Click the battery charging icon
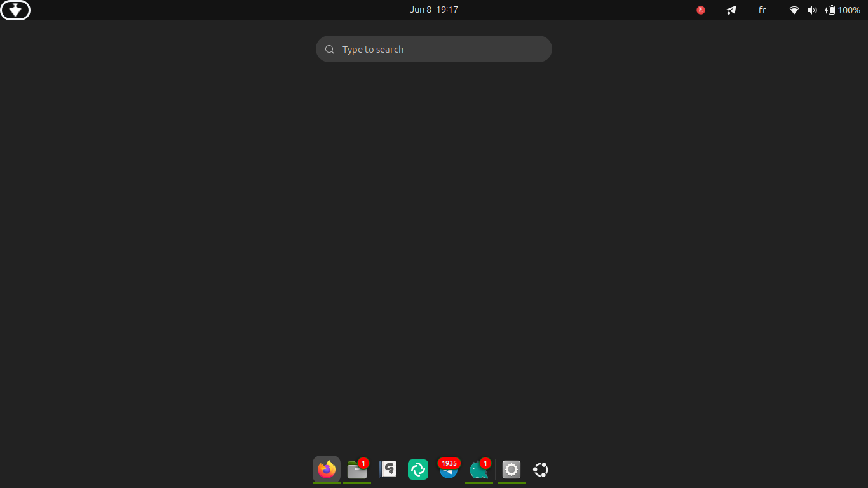The width and height of the screenshot is (868, 488). click(x=830, y=10)
